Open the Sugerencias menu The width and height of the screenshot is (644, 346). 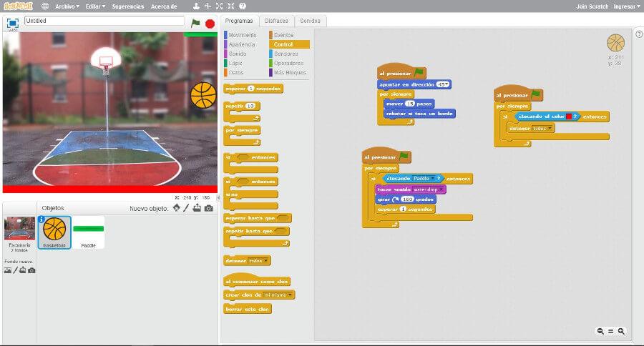(x=128, y=6)
